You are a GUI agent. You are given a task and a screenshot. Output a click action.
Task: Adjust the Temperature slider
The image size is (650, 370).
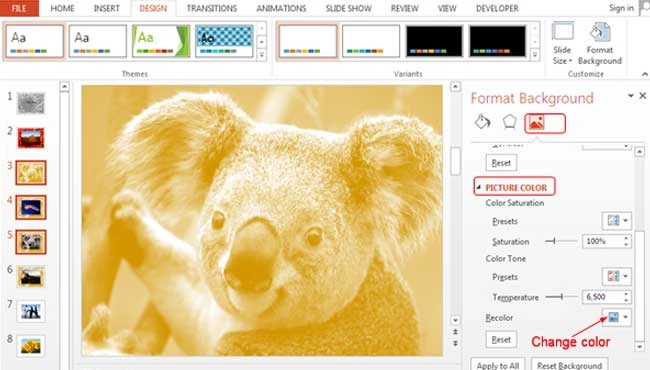coord(561,297)
